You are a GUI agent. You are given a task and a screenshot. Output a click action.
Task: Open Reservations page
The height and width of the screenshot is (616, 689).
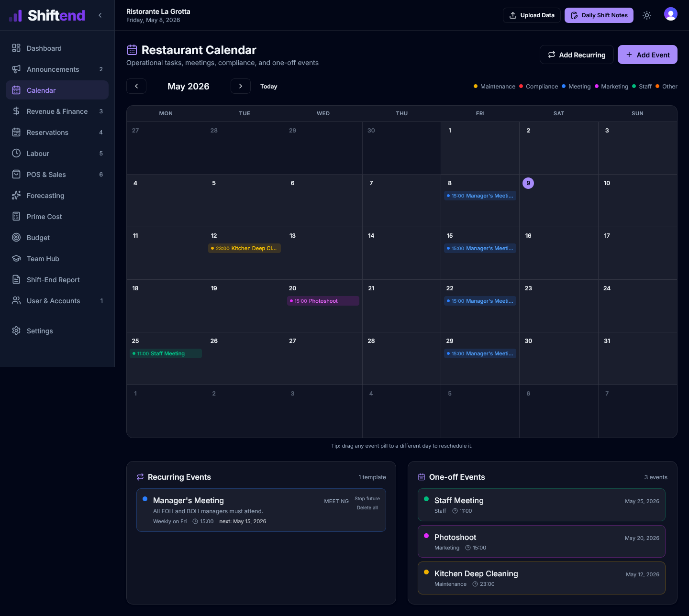pyautogui.click(x=57, y=132)
